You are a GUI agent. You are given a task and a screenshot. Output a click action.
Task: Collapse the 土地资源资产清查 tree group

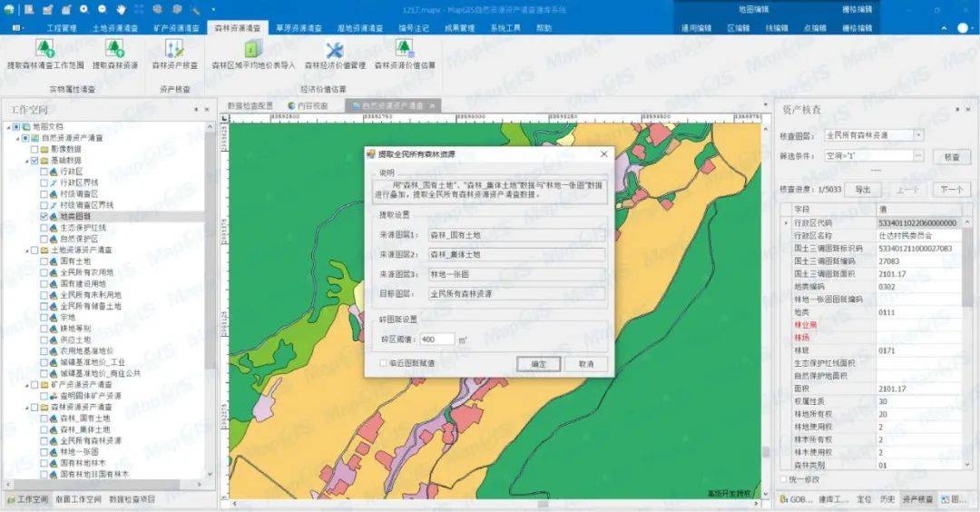pyautogui.click(x=27, y=250)
